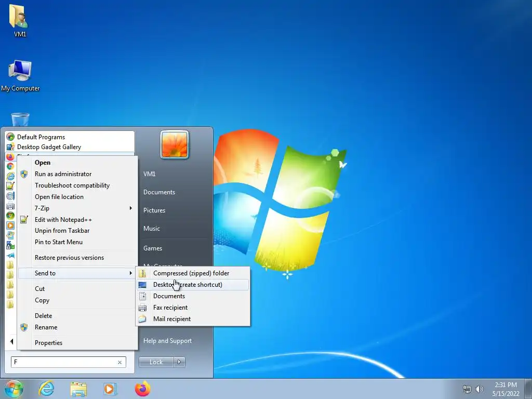532x399 pixels.
Task: Open Games link in Start menu
Action: tap(153, 248)
